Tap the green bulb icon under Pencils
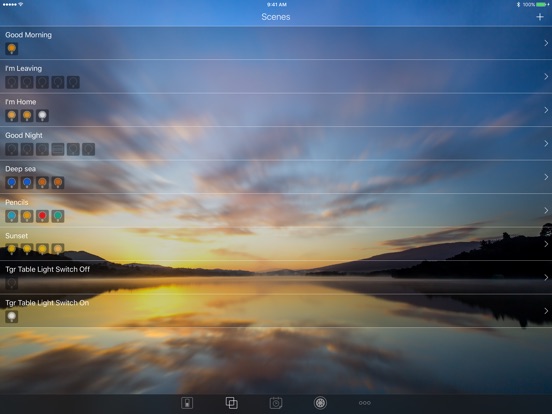Viewport: 552px width, 414px height. (x=58, y=216)
